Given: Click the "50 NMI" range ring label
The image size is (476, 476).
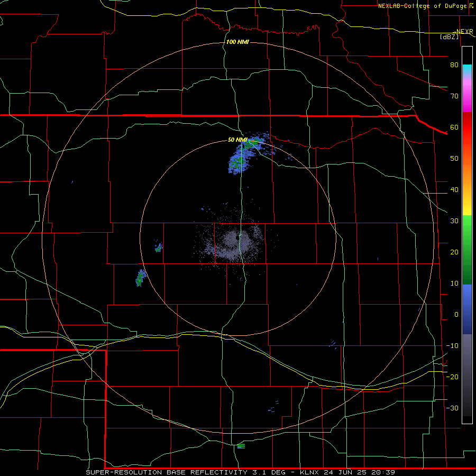Looking at the screenshot, I should click(237, 140).
